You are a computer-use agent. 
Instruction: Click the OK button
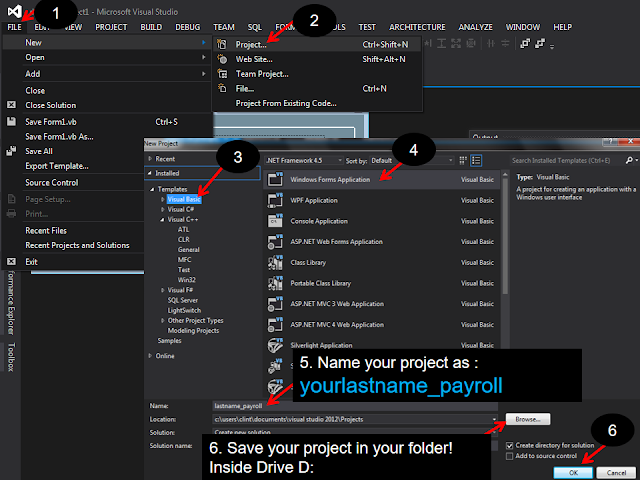tap(573, 473)
